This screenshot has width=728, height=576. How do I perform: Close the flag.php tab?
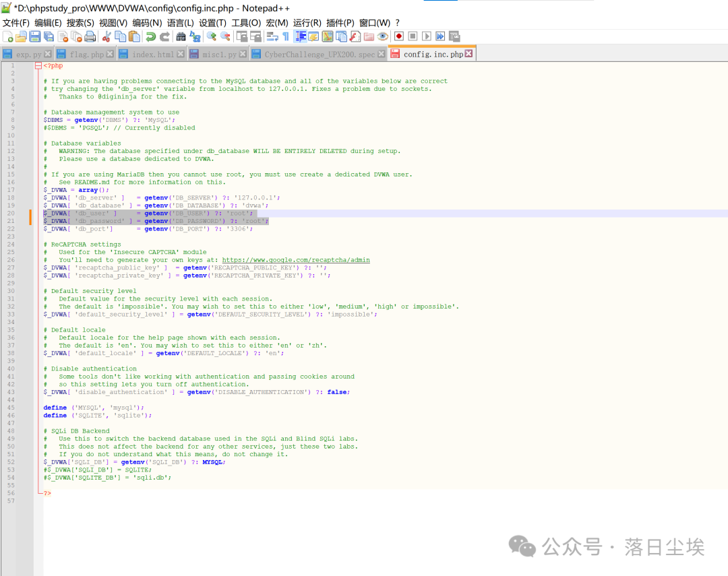pos(110,54)
